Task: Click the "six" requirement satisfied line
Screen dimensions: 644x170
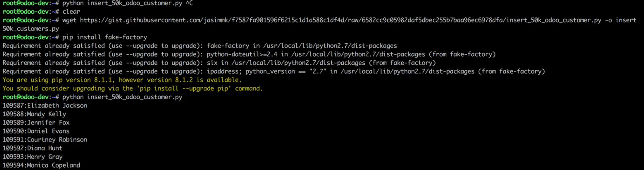Action: tap(219, 63)
